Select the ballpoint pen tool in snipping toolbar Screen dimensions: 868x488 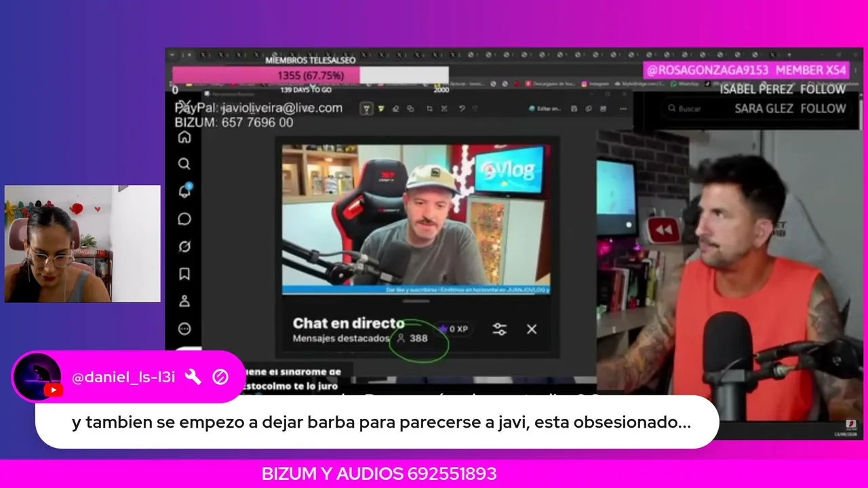click(367, 108)
